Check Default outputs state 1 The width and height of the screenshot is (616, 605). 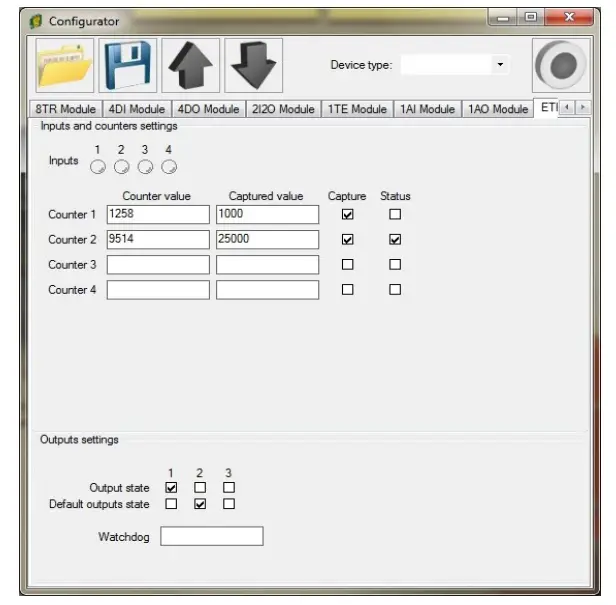click(x=171, y=504)
